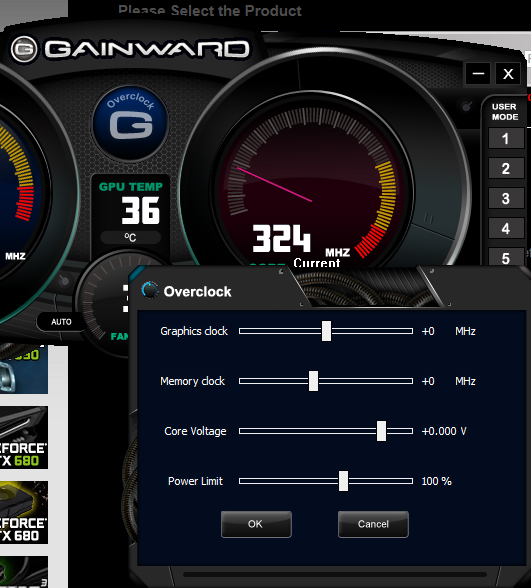The image size is (531, 588).
Task: Click the Power Limit slider handle
Action: click(343, 481)
